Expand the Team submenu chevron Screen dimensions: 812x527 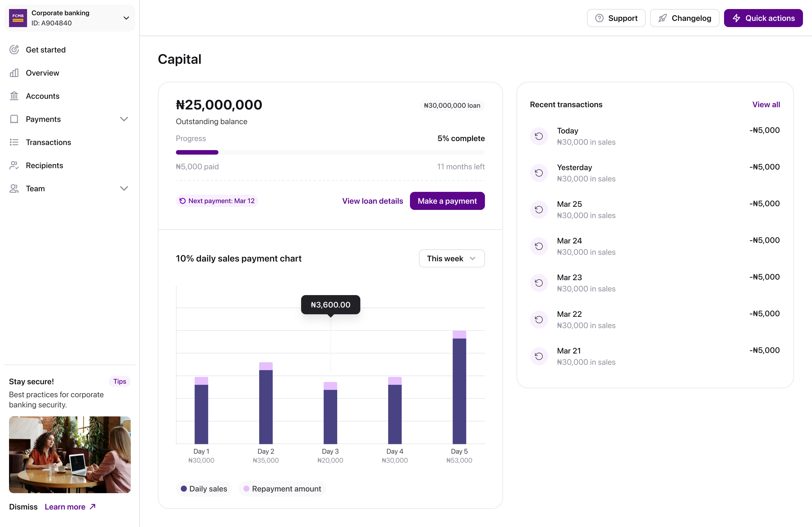(x=124, y=188)
